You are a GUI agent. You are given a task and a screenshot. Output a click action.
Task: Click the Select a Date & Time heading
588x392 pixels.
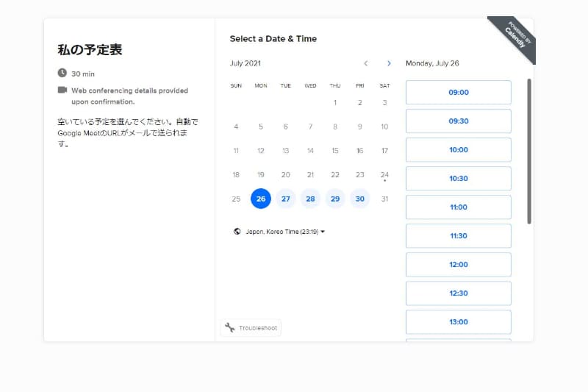coord(273,39)
